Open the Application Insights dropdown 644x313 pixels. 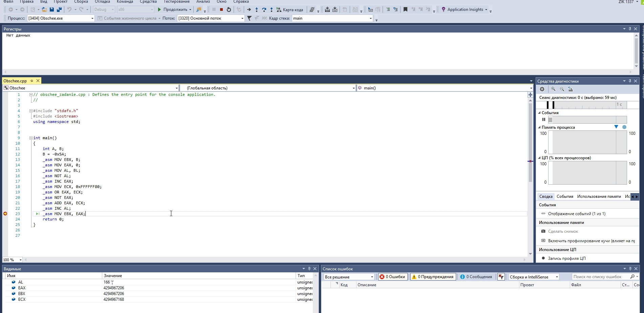pyautogui.click(x=464, y=9)
